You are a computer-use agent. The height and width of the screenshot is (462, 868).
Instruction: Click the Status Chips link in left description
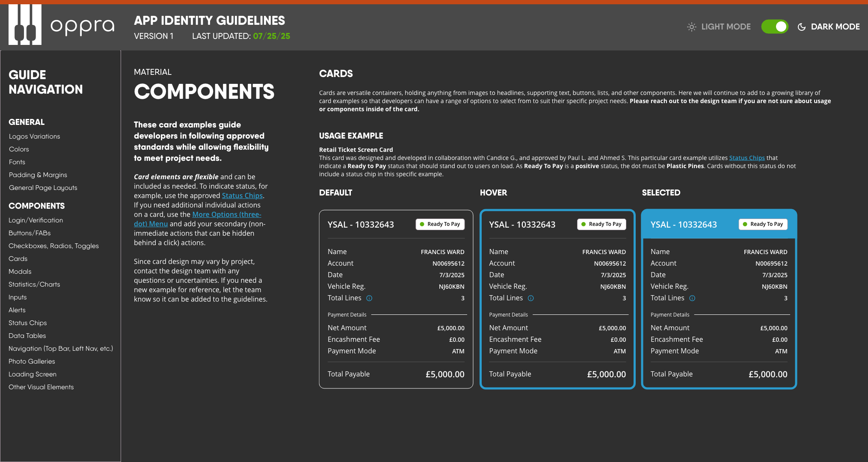(x=242, y=195)
